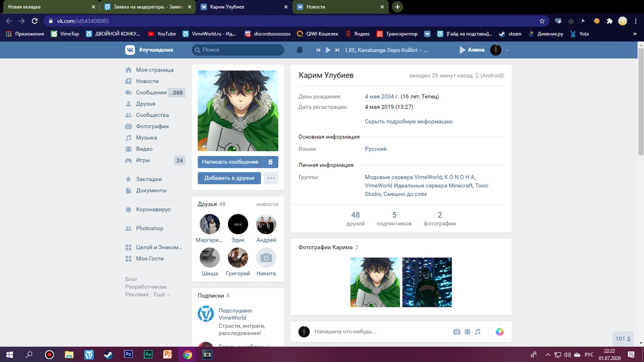Open the masked figure photo thumbnail
This screenshot has height=362, width=644.
(427, 282)
